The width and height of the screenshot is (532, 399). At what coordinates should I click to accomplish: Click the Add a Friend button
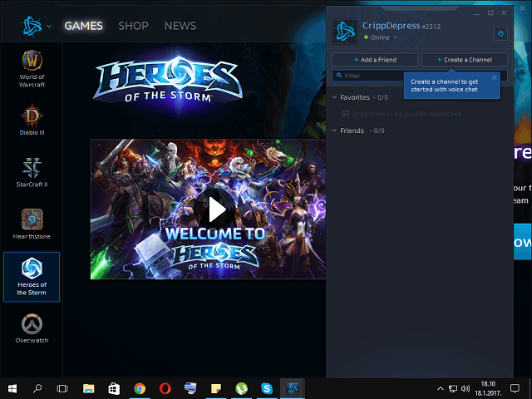(x=375, y=60)
